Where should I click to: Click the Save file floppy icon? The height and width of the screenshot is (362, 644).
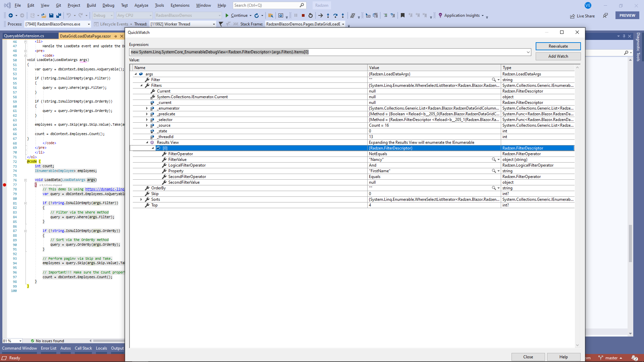(51, 15)
